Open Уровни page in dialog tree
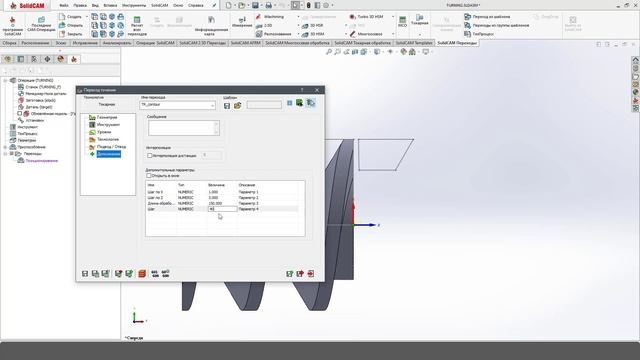 pos(104,132)
